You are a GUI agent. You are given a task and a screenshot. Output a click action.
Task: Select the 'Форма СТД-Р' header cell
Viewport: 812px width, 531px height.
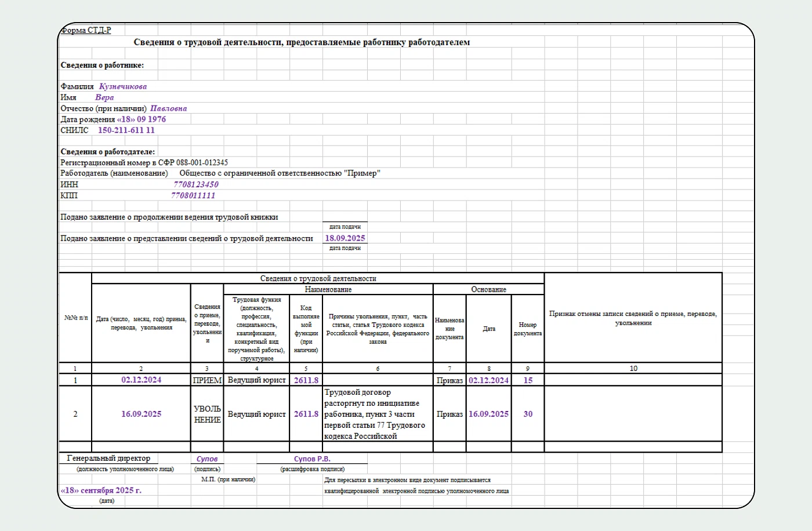(x=86, y=30)
